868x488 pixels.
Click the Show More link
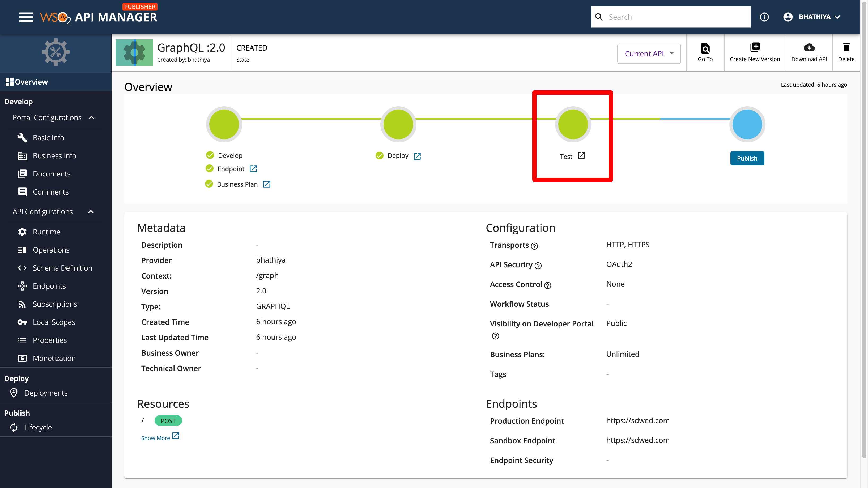[155, 438]
